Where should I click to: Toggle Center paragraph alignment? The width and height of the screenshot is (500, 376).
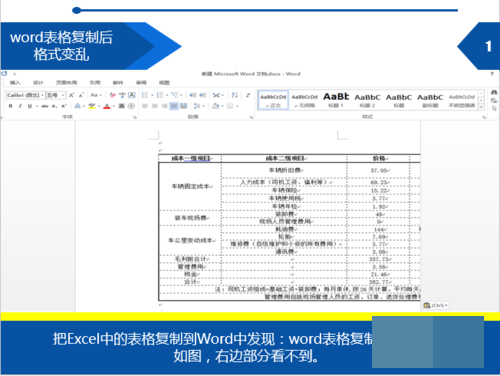pyautogui.click(x=155, y=106)
